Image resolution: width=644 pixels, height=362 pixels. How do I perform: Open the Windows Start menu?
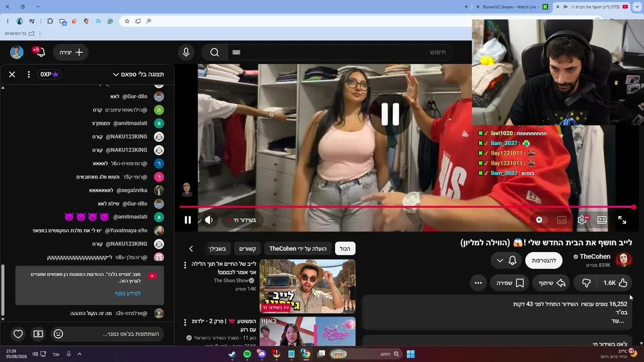(411, 354)
